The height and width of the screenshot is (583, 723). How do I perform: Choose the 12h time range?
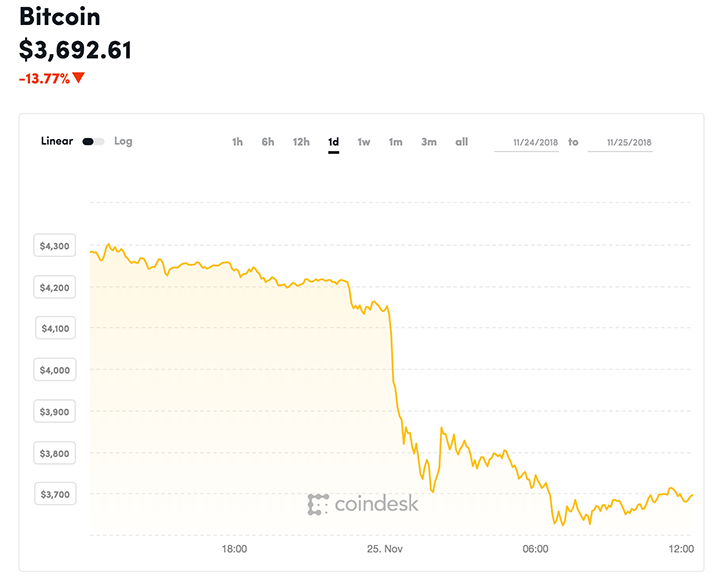pyautogui.click(x=301, y=142)
